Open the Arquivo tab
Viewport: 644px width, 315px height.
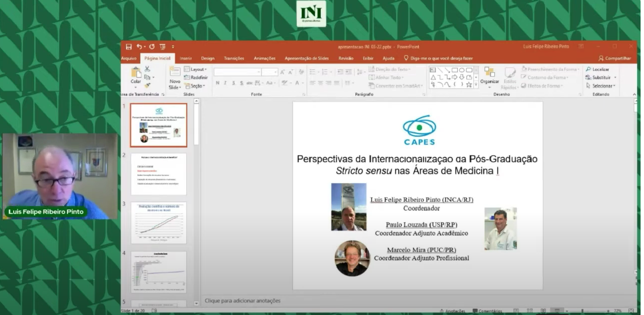click(129, 58)
